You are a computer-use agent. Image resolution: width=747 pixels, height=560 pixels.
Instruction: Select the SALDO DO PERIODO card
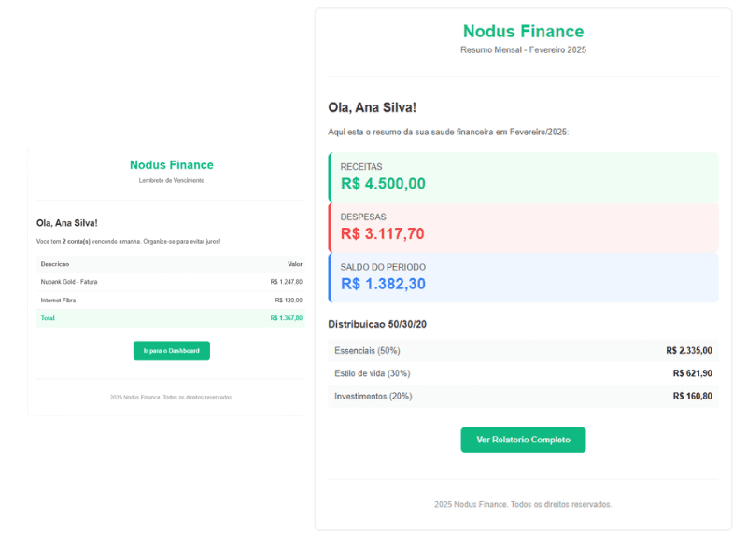coord(523,277)
